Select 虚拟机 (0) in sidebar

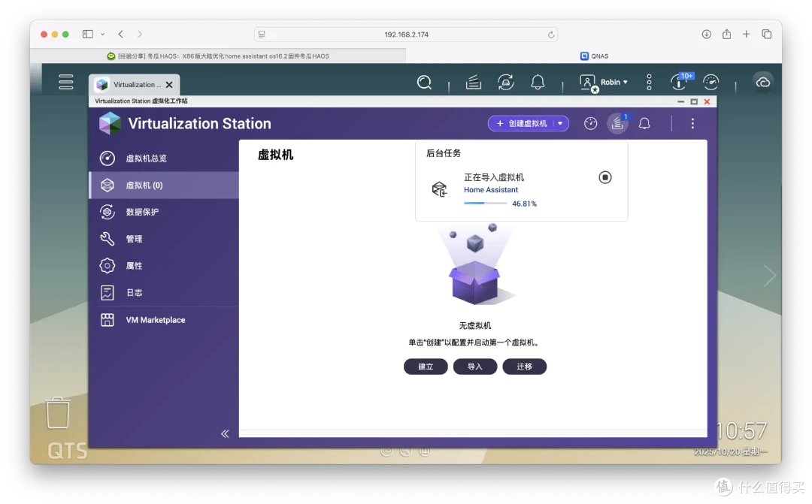tap(164, 186)
